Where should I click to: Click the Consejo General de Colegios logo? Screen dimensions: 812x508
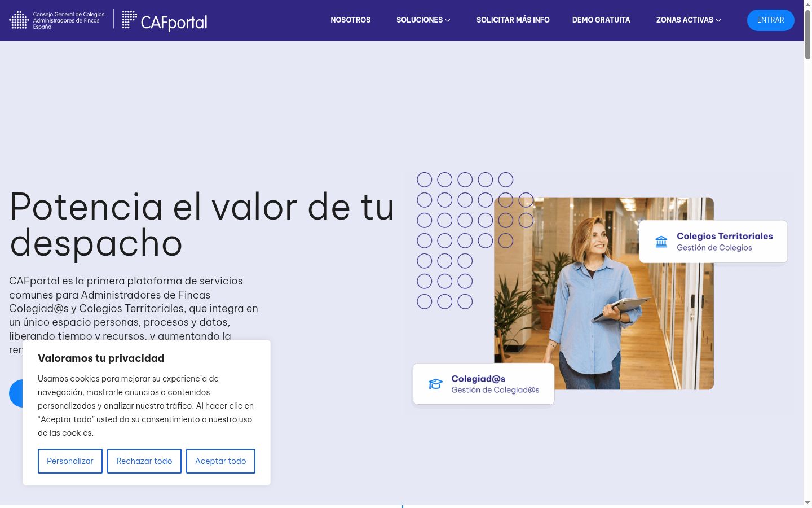57,20
